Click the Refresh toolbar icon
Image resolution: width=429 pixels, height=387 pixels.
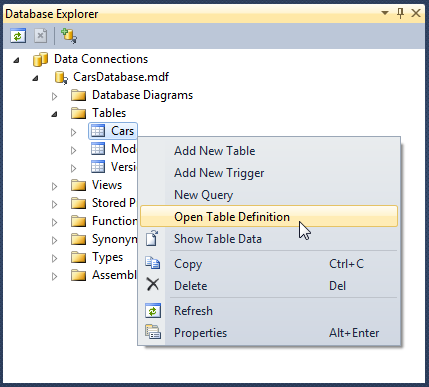pos(18,36)
